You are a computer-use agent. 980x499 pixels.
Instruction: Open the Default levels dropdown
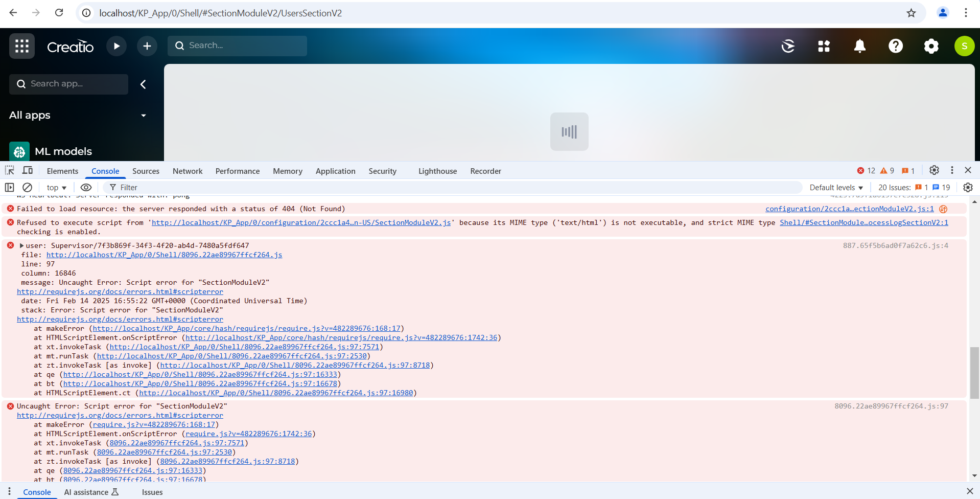pyautogui.click(x=836, y=188)
